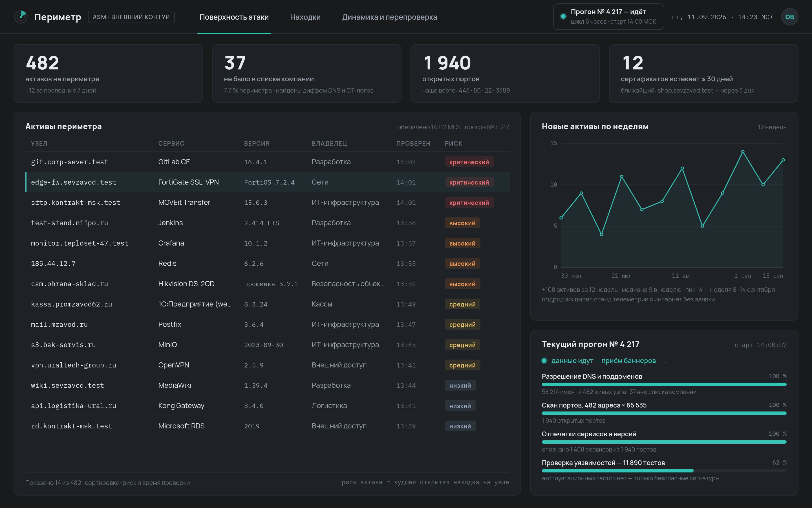
Task: Open the Находки tab
Action: pos(305,17)
